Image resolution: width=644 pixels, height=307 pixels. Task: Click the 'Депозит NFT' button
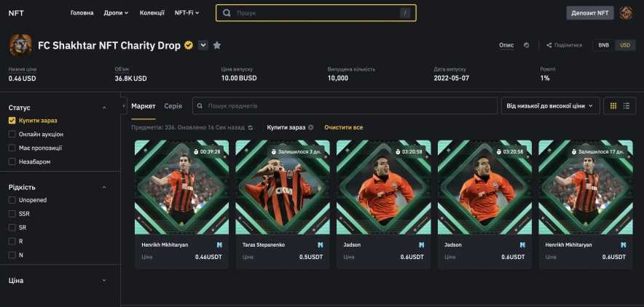click(589, 13)
